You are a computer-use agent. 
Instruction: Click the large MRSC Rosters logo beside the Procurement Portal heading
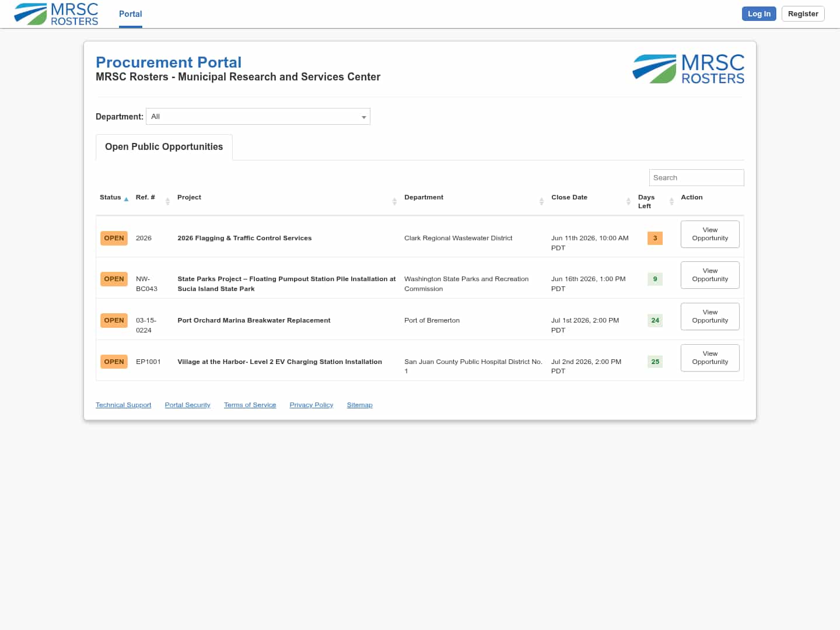coord(688,69)
